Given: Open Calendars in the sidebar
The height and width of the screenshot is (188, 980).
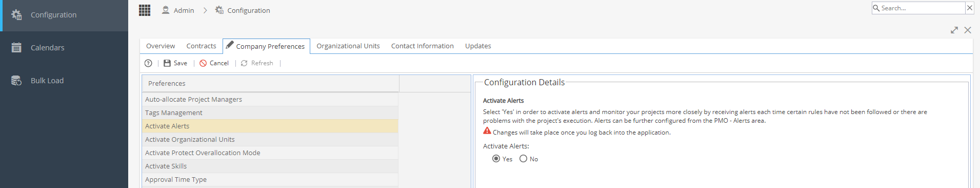Looking at the screenshot, I should point(64,48).
